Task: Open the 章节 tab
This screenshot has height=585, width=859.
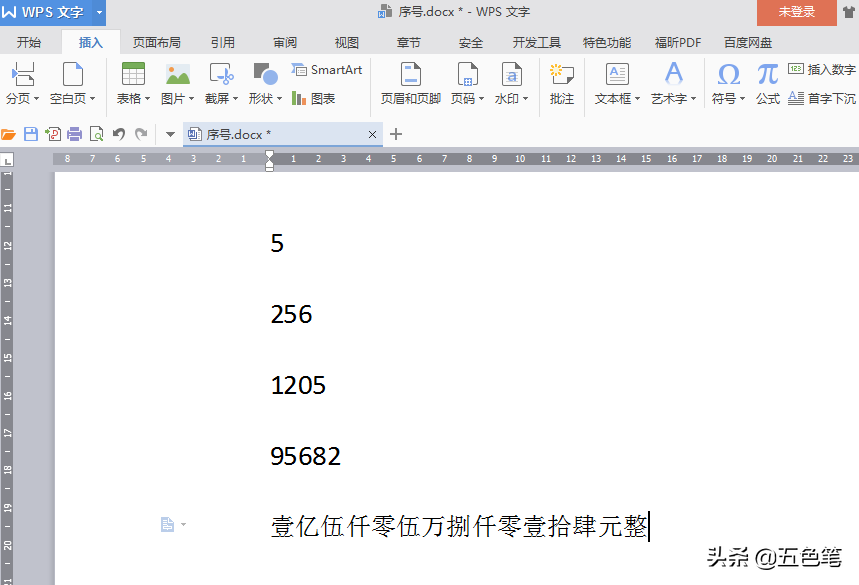Action: (x=409, y=43)
